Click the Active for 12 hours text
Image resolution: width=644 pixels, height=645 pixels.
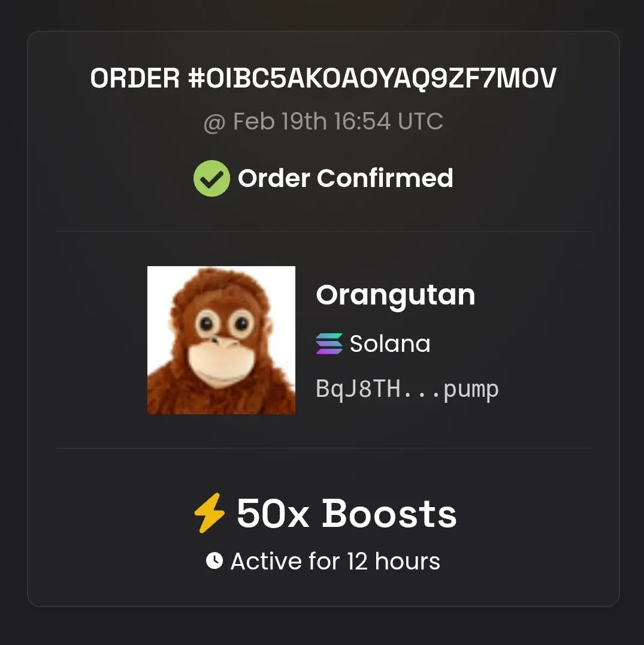(335, 561)
